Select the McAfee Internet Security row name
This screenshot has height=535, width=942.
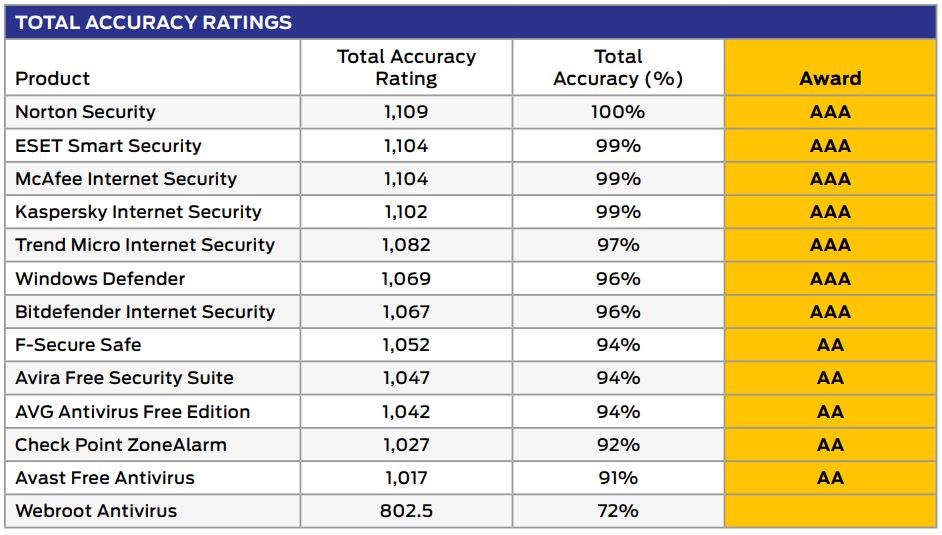[x=126, y=179]
